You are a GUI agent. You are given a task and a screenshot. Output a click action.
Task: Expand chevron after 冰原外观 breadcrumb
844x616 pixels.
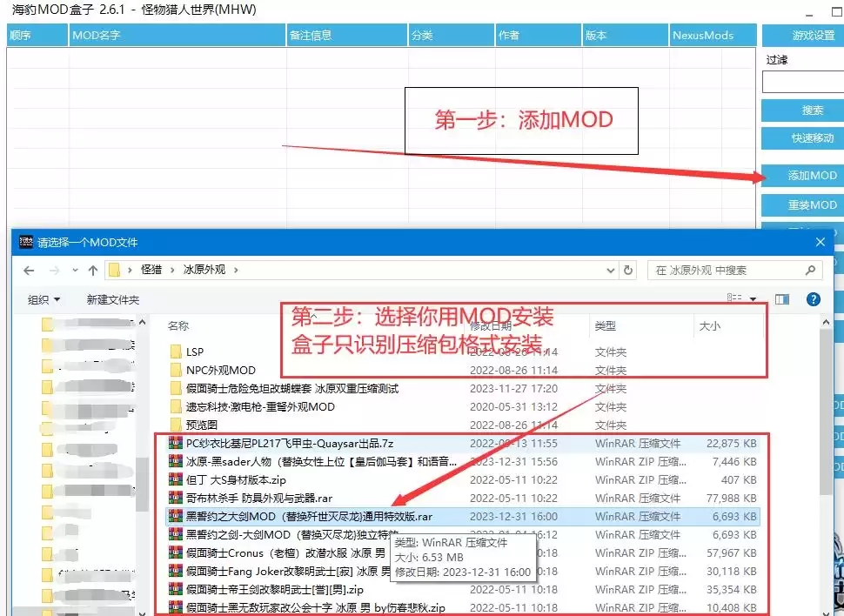coord(236,270)
